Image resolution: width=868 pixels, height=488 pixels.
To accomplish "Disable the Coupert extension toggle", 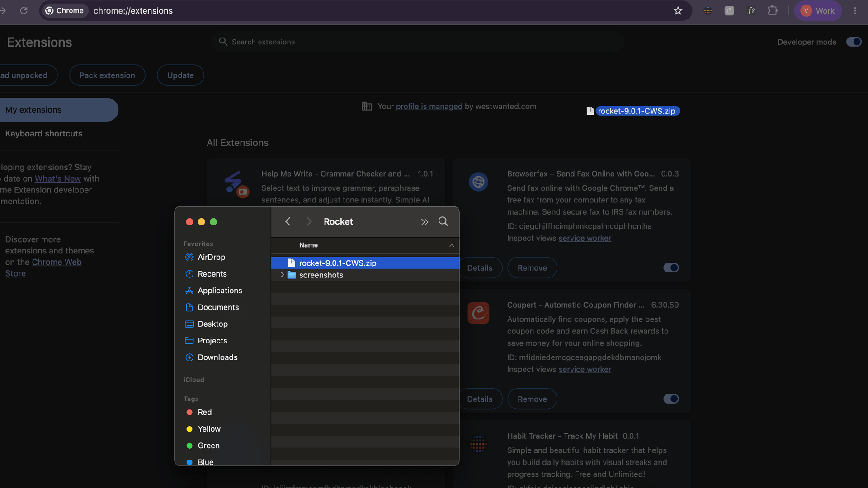I will 671,399.
